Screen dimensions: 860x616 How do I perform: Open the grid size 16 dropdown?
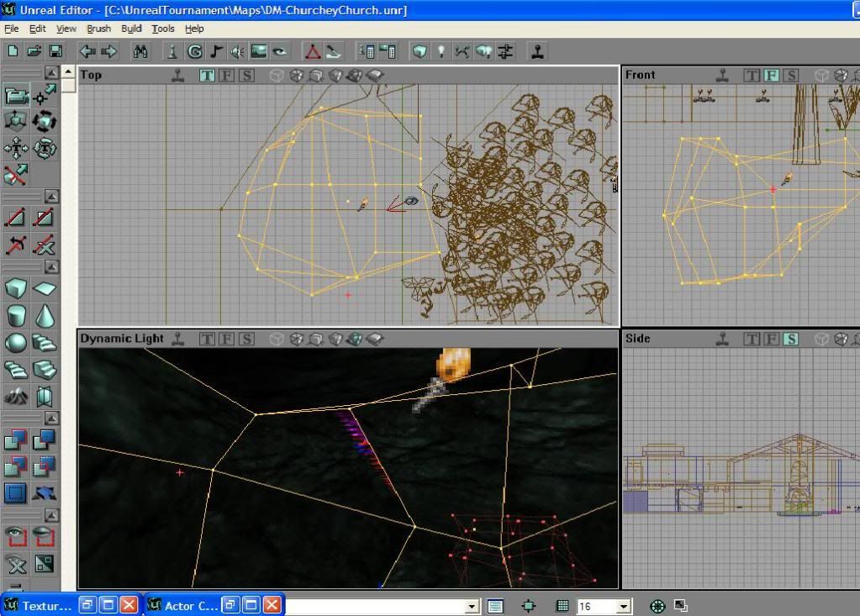click(x=623, y=606)
